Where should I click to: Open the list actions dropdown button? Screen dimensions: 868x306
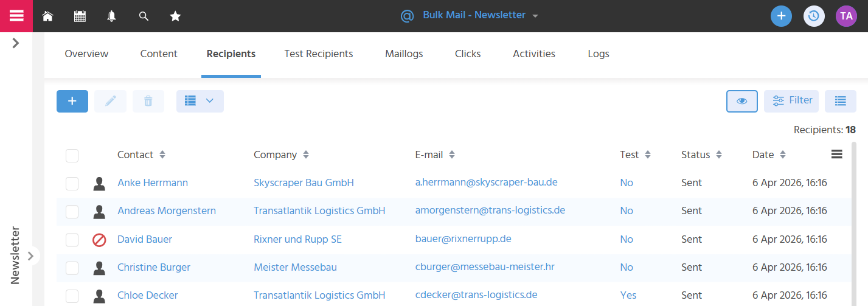point(200,101)
